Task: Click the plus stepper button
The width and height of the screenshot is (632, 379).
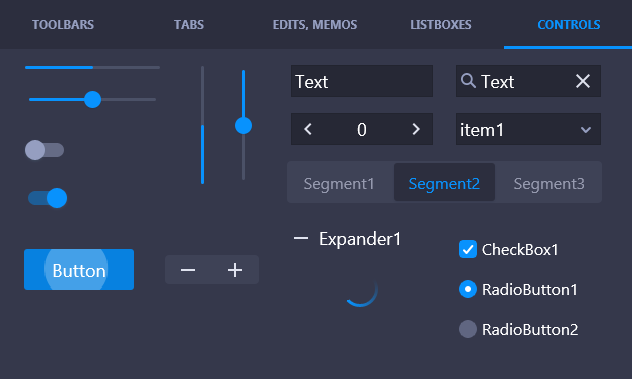Action: point(235,270)
